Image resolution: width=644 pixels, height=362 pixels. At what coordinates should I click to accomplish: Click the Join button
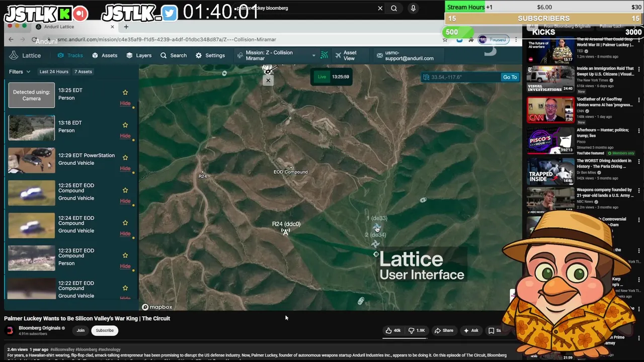click(80, 330)
